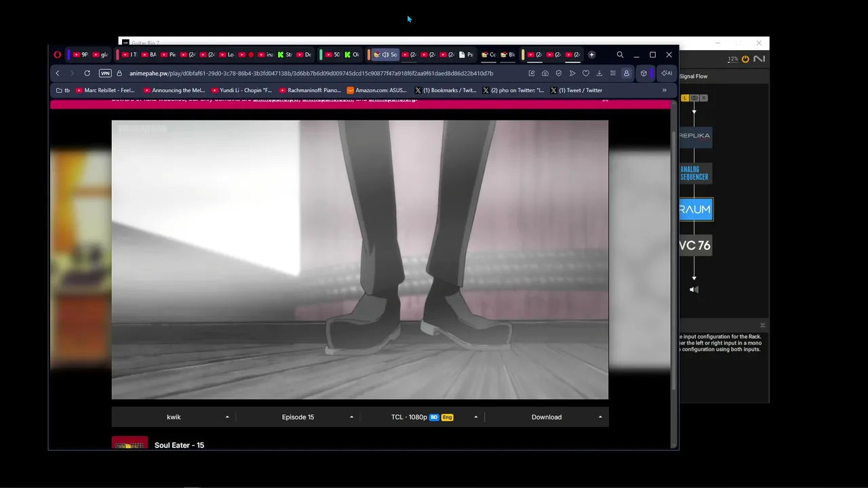Click the browser page vertical scrollbar
This screenshot has height=488, width=868.
[674, 261]
